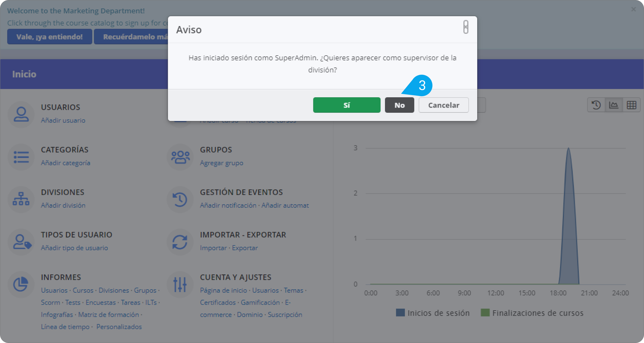Click the Tipos de usuario icon
The width and height of the screenshot is (644, 343).
point(21,242)
